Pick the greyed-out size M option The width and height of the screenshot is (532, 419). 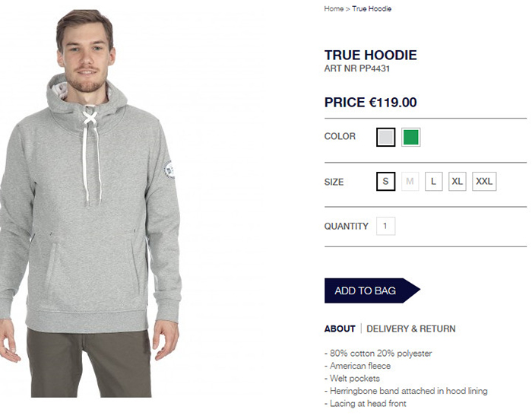pos(410,181)
